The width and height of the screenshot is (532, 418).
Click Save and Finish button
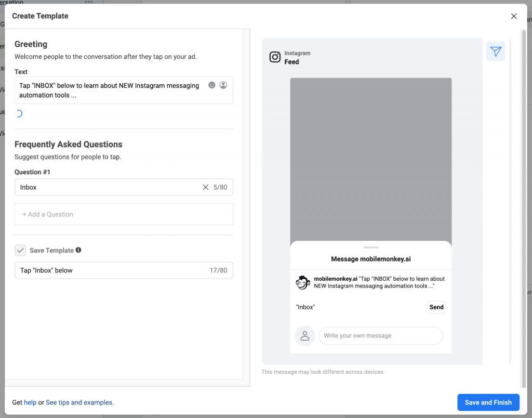coord(488,402)
